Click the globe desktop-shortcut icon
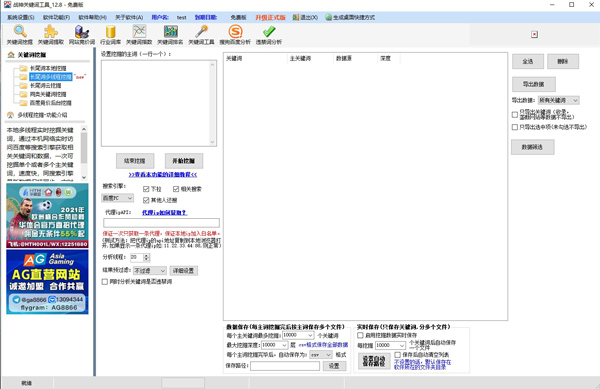 [x=328, y=17]
